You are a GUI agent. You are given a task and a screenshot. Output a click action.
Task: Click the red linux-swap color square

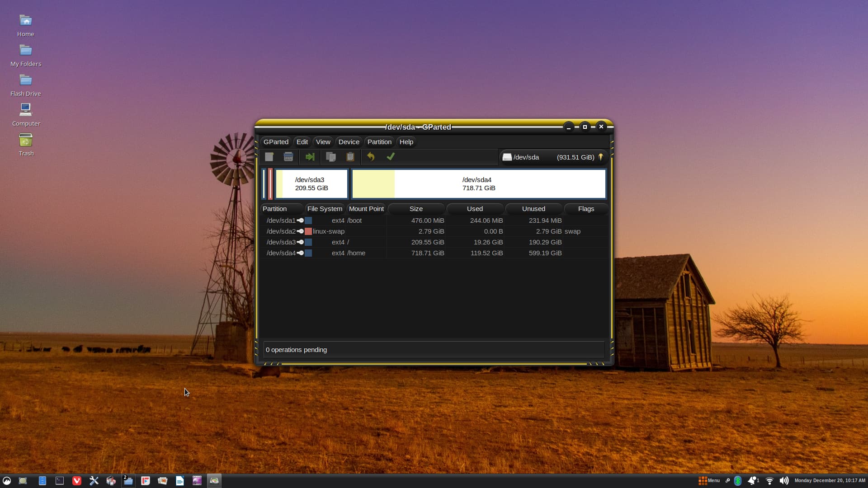[308, 231]
